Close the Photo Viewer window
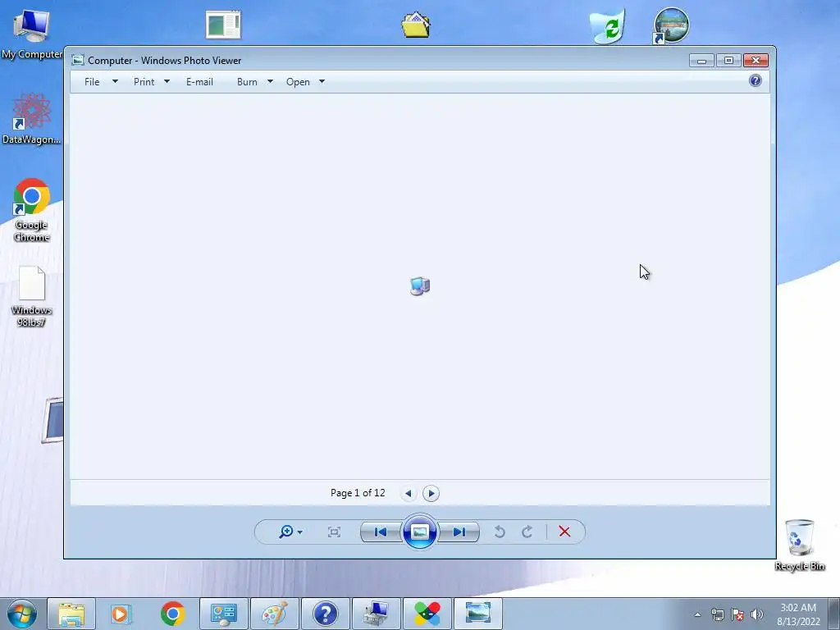The image size is (840, 630). [x=756, y=61]
